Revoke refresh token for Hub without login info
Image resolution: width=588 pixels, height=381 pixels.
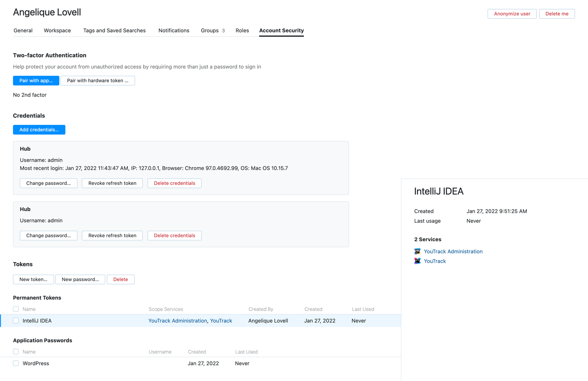tap(112, 236)
